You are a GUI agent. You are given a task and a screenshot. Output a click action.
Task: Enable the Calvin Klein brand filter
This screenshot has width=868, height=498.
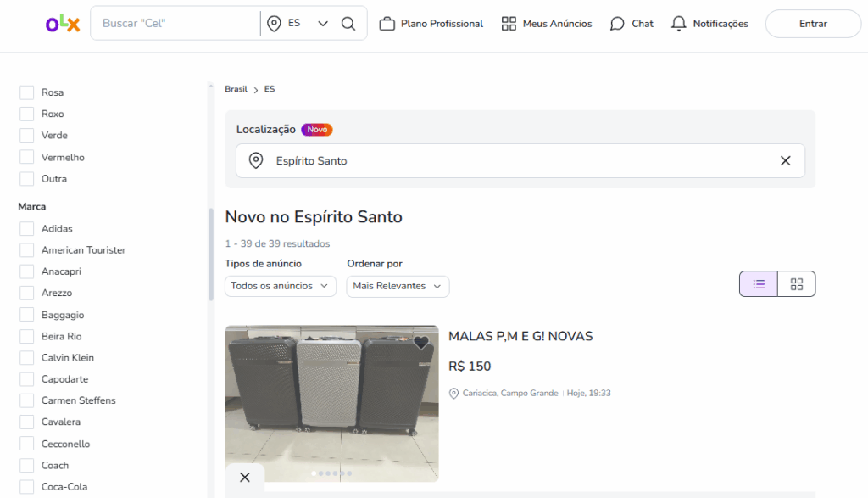pyautogui.click(x=27, y=358)
